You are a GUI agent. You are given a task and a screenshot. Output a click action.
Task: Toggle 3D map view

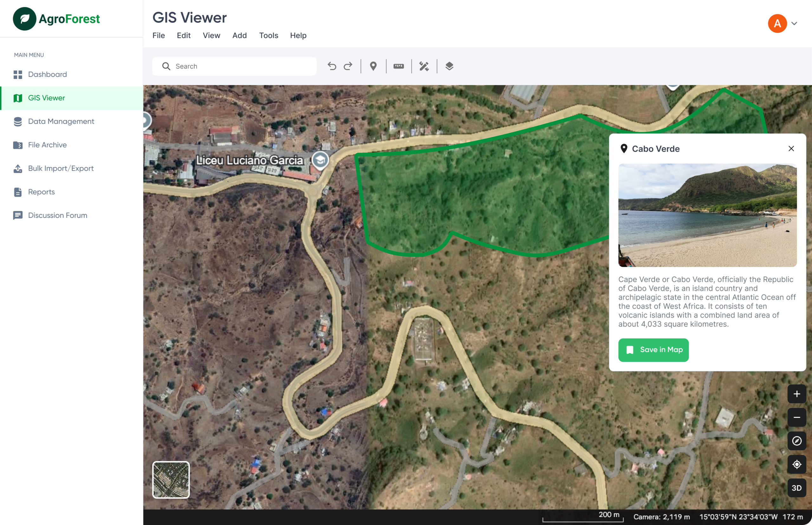click(796, 488)
